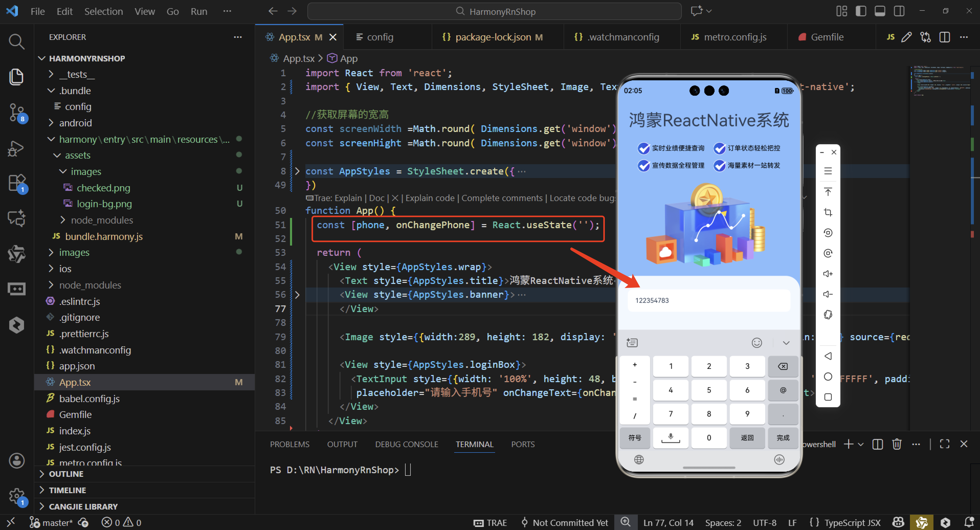Click the Go Forward navigation arrow
Image resolution: width=980 pixels, height=530 pixels.
tap(292, 11)
